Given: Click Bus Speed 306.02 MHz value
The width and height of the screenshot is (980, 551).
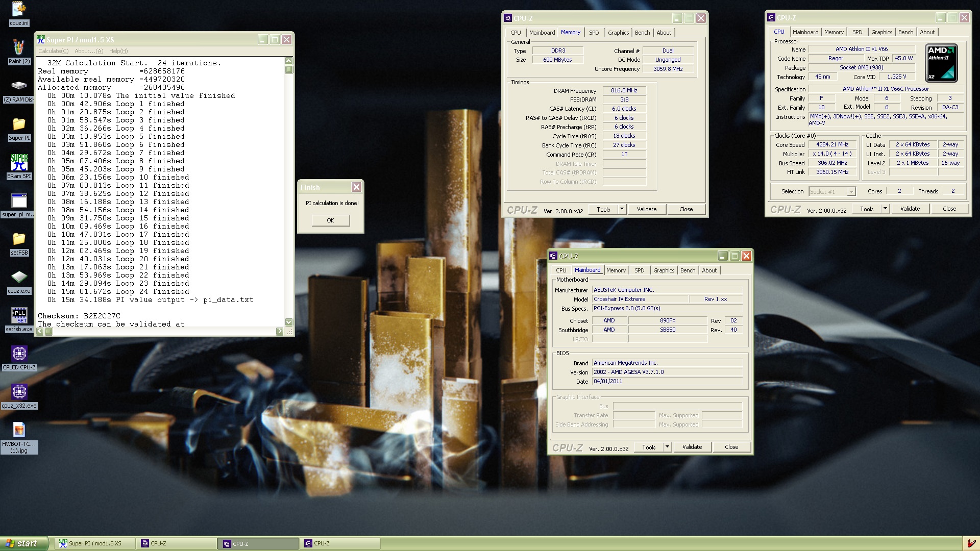Looking at the screenshot, I should pos(832,163).
